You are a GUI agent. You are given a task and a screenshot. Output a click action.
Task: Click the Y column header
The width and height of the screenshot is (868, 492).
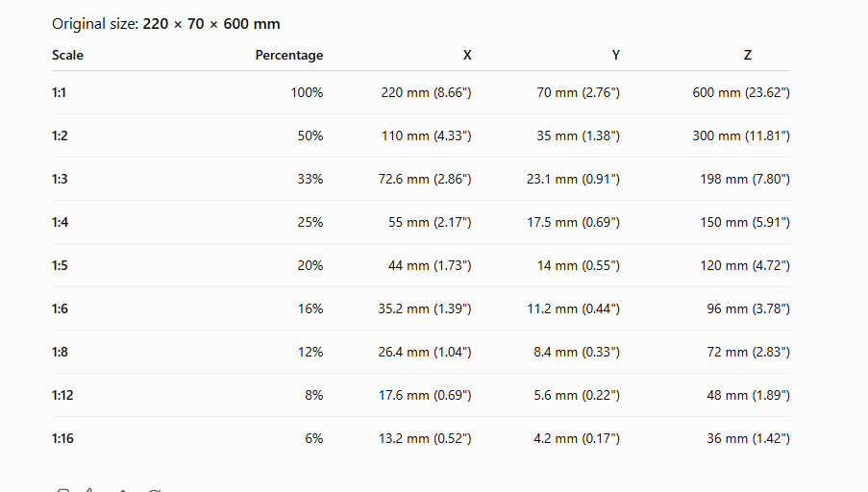(615, 56)
